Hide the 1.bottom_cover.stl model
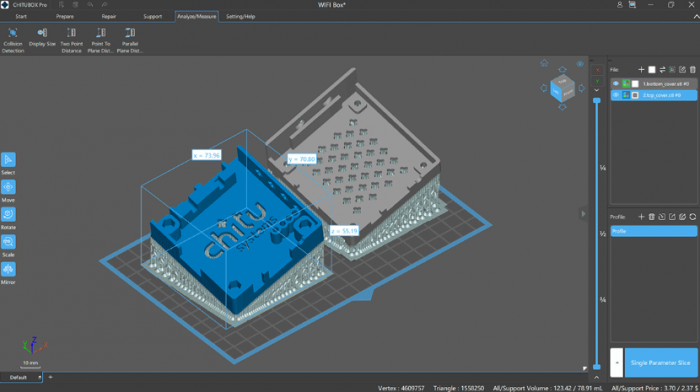 616,83
